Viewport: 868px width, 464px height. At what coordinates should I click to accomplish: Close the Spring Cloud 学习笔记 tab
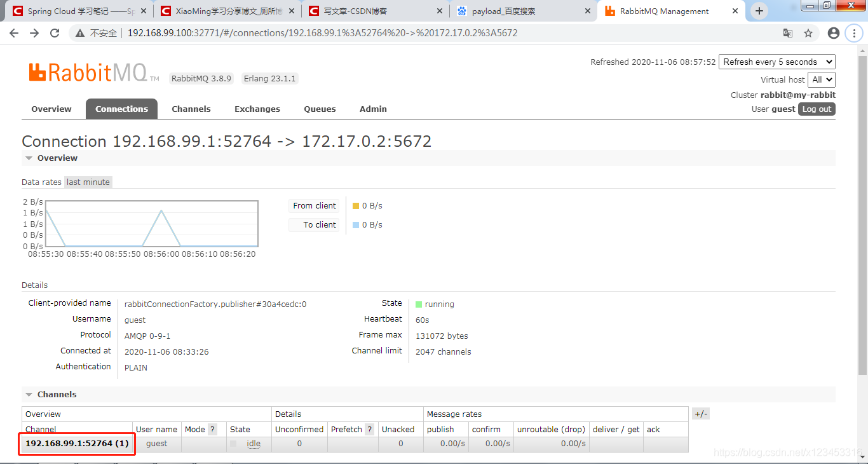click(x=142, y=11)
